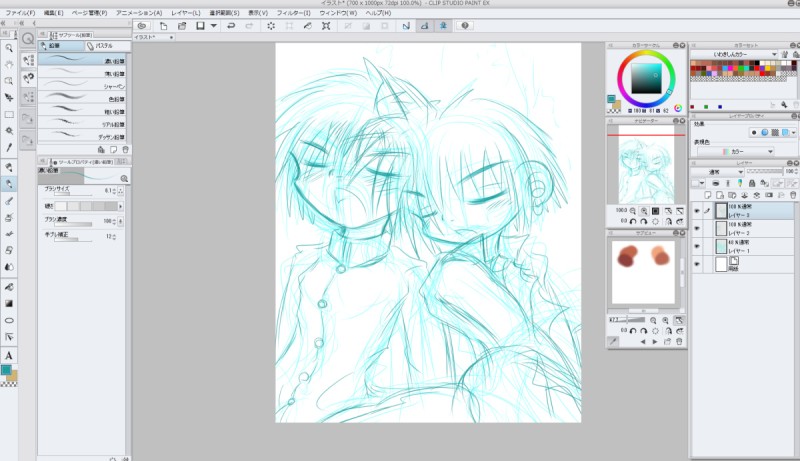Open the layer blending mode 通常 dropdown
This screenshot has height=461, width=800.
(x=718, y=172)
